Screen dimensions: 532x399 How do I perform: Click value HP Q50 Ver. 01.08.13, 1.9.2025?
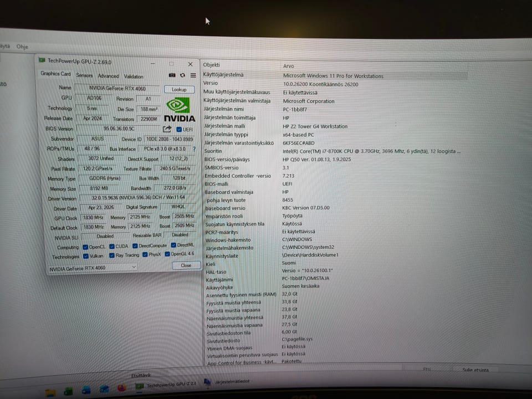[x=316, y=159]
